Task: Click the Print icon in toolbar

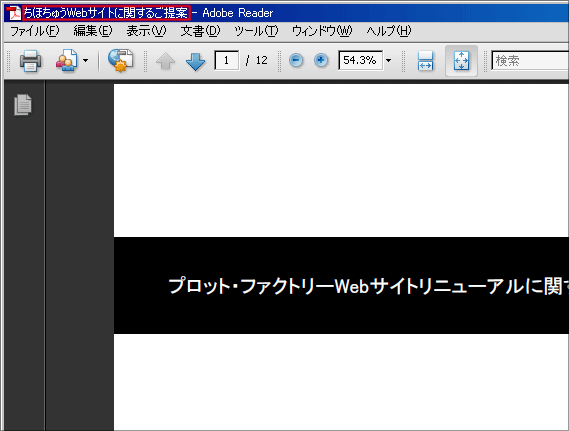Action: 30,61
